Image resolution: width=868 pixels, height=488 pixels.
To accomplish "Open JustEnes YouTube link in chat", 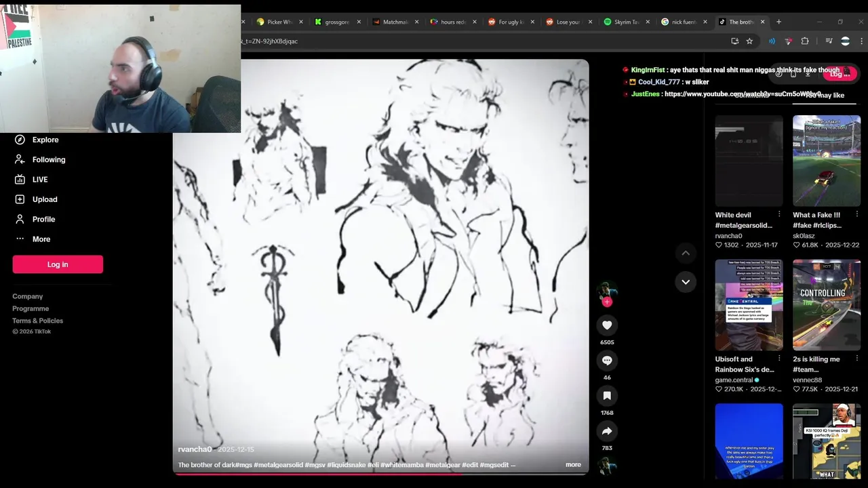I will click(743, 94).
